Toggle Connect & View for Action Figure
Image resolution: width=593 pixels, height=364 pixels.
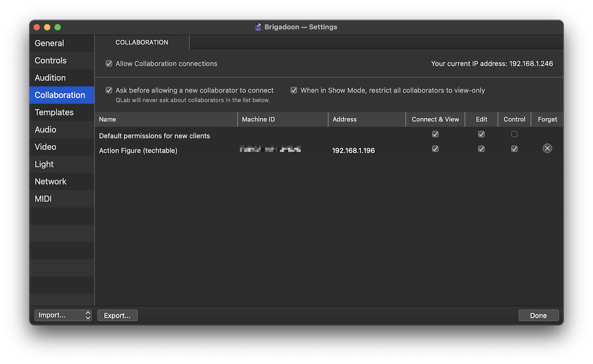435,149
